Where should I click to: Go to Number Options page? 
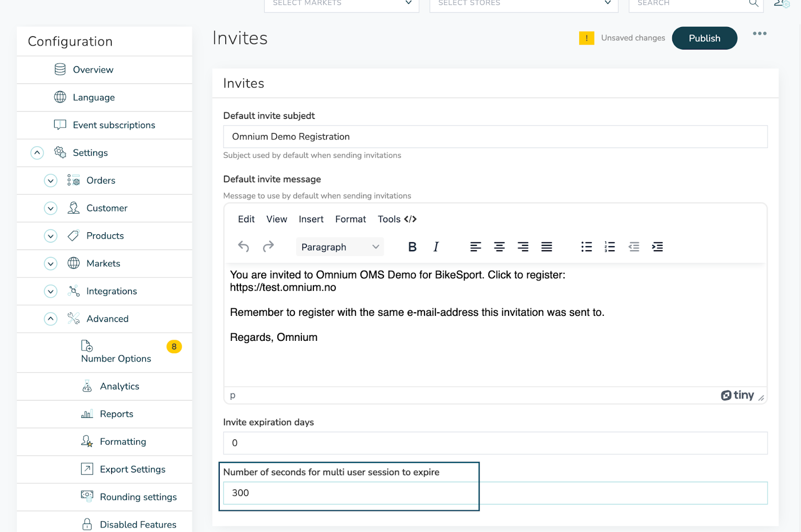(x=116, y=358)
